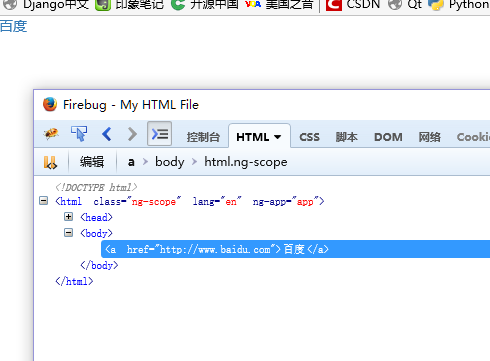
Task: Open the 印象笔记 bookmark
Action: click(x=129, y=5)
